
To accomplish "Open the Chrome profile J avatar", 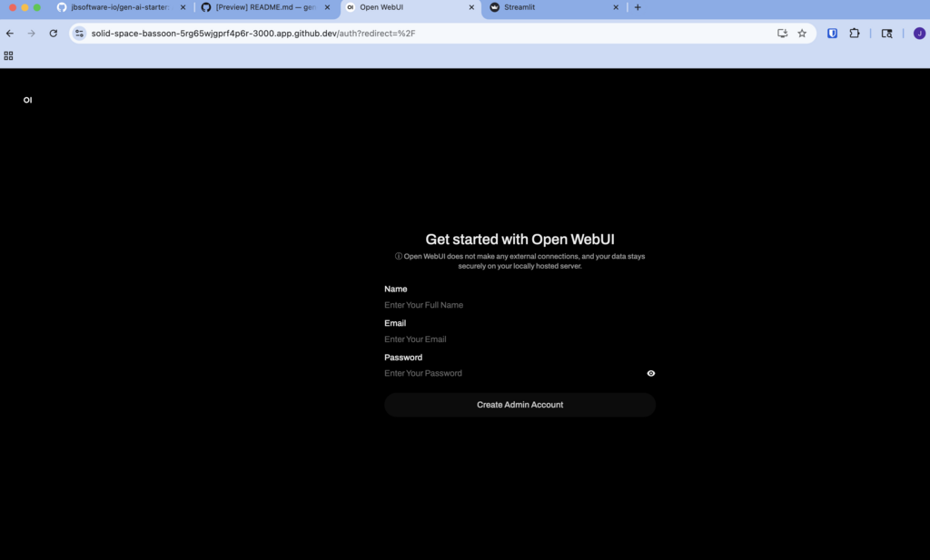I will point(919,34).
